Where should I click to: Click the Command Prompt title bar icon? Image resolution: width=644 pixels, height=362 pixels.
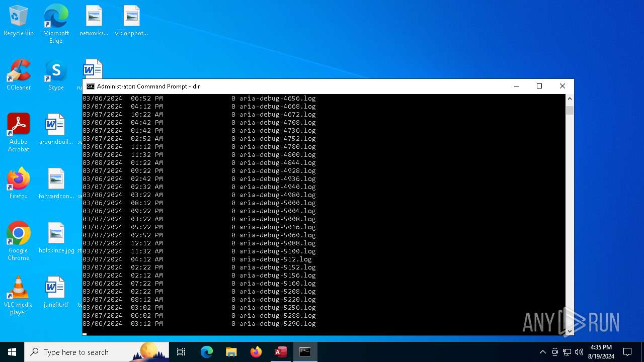pyautogui.click(x=91, y=86)
